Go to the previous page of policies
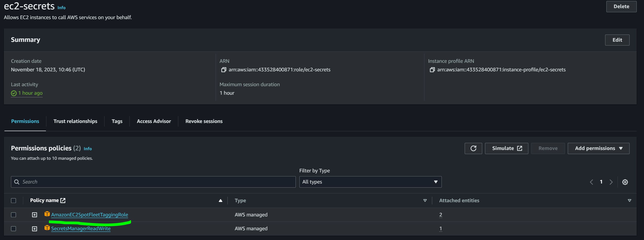 point(591,182)
